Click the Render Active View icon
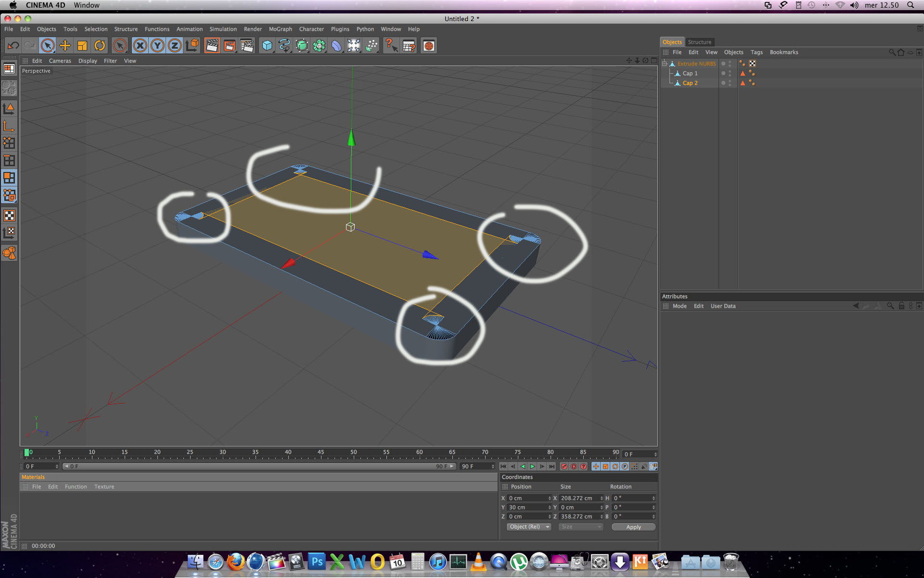 (x=212, y=46)
